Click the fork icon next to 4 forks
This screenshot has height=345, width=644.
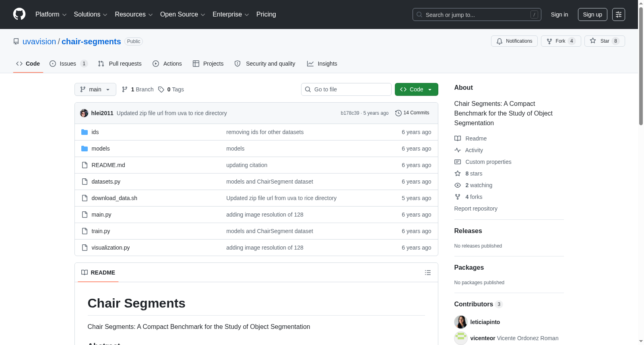pyautogui.click(x=458, y=197)
